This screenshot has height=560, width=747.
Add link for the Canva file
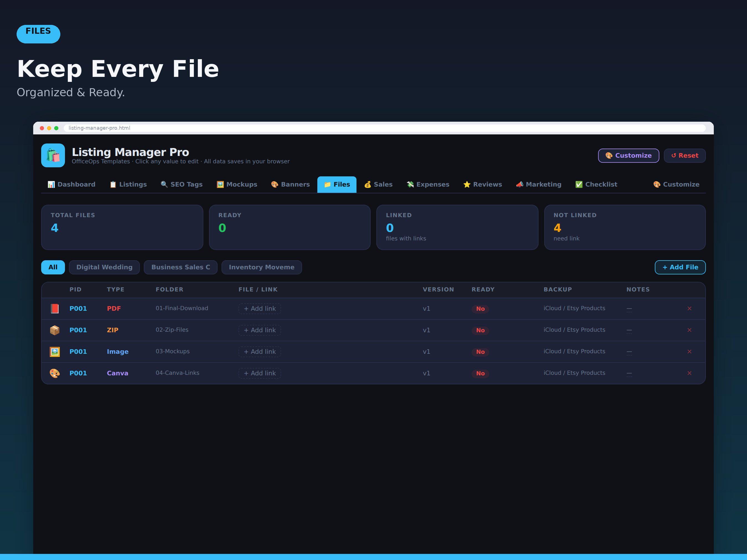(260, 373)
